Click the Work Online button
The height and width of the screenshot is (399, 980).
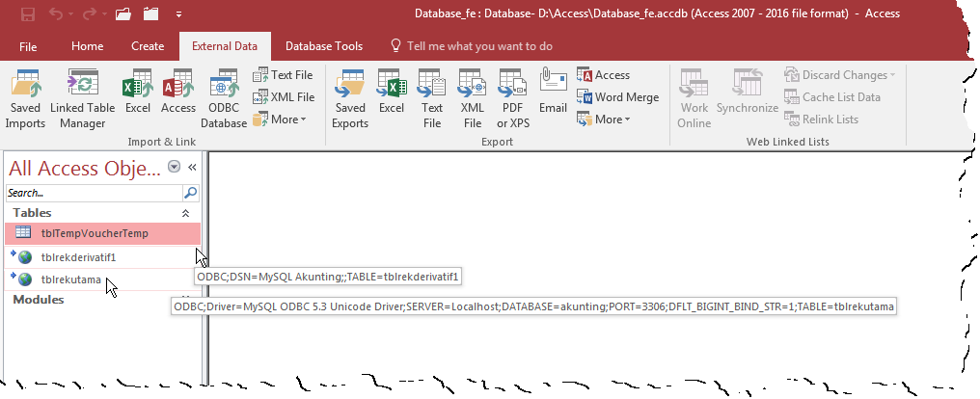pos(694,98)
